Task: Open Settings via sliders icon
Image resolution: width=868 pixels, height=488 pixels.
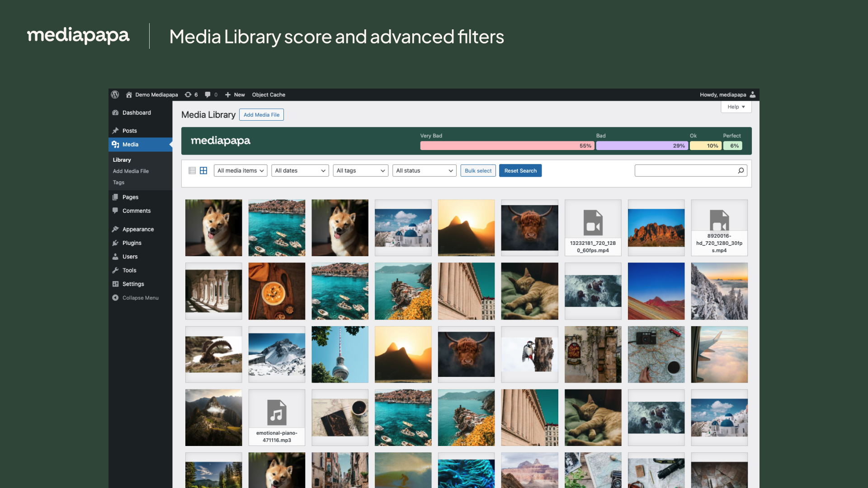Action: (x=116, y=284)
